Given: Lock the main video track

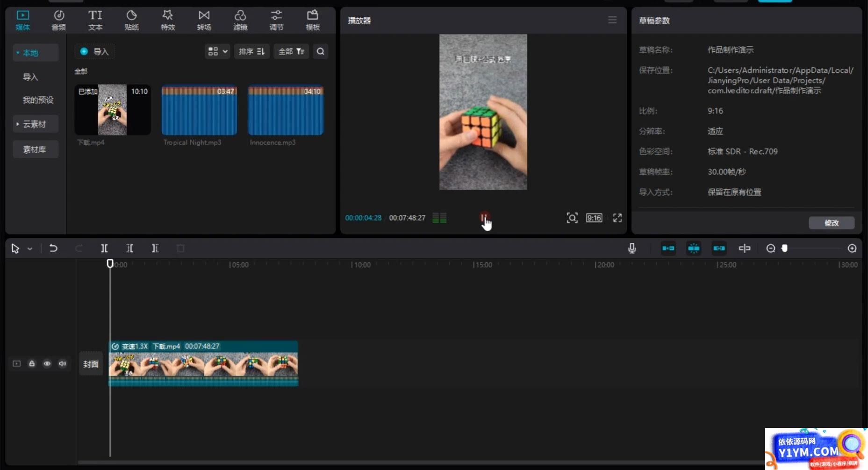Looking at the screenshot, I should coord(32,363).
